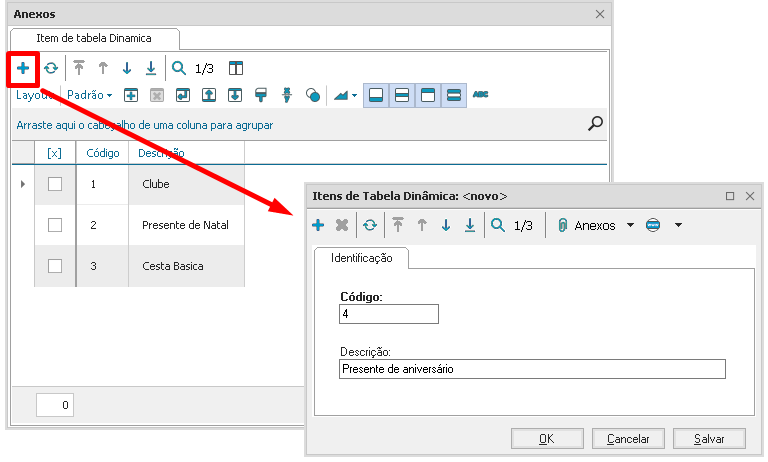Click the Salvar button
Viewport: 768px width, 462px height.
click(709, 438)
